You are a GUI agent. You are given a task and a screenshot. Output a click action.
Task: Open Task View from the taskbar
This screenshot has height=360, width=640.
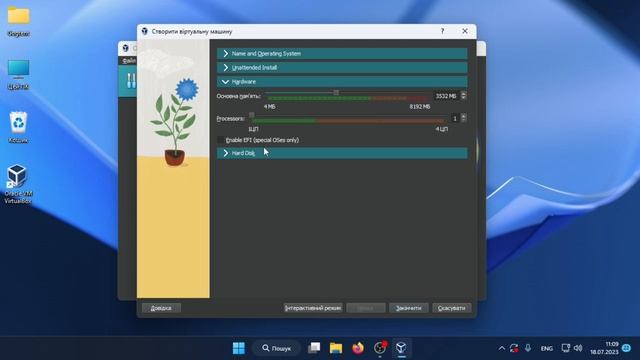(x=314, y=348)
